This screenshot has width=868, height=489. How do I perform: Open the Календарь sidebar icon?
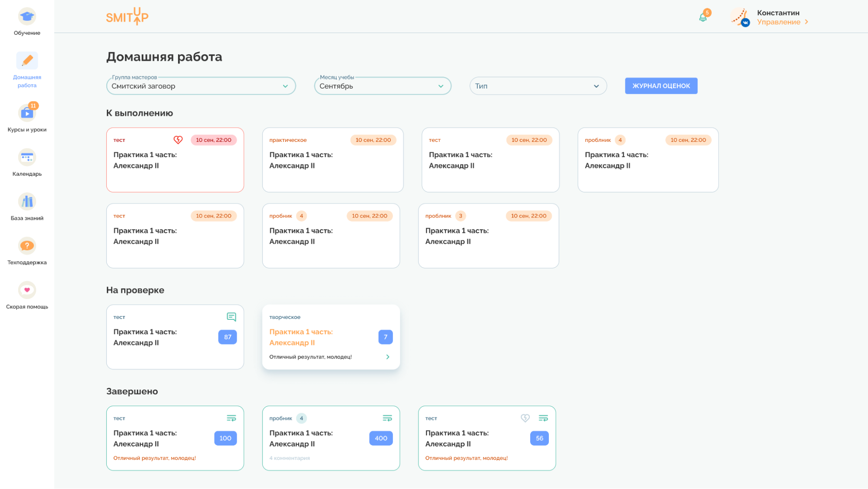point(27,158)
